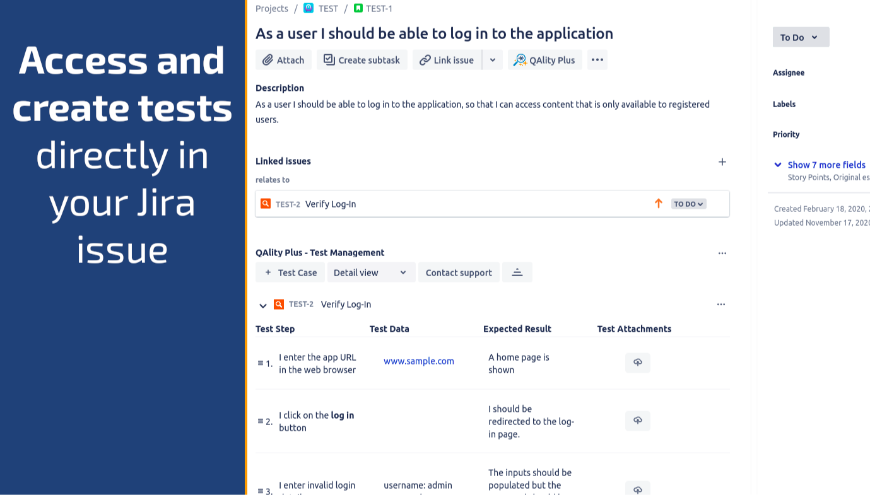
Task: Click 'I should be redirected' expected result
Action: point(531,421)
